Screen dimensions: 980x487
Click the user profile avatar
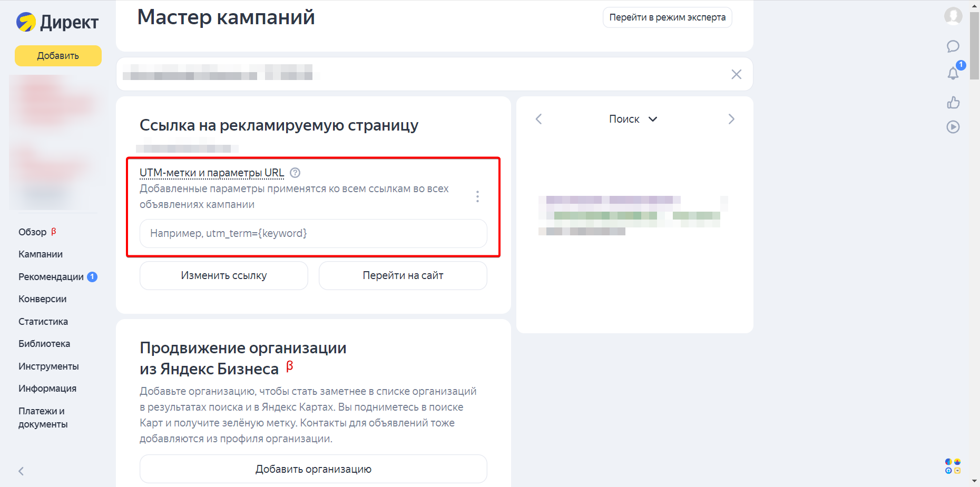954,16
